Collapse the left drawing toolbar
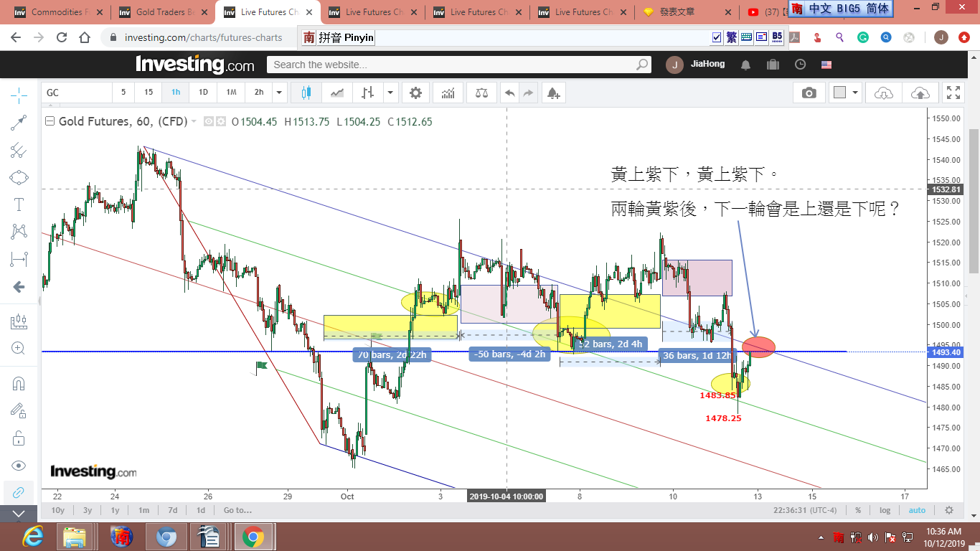Viewport: 980px width, 551px height. pyautogui.click(x=19, y=514)
